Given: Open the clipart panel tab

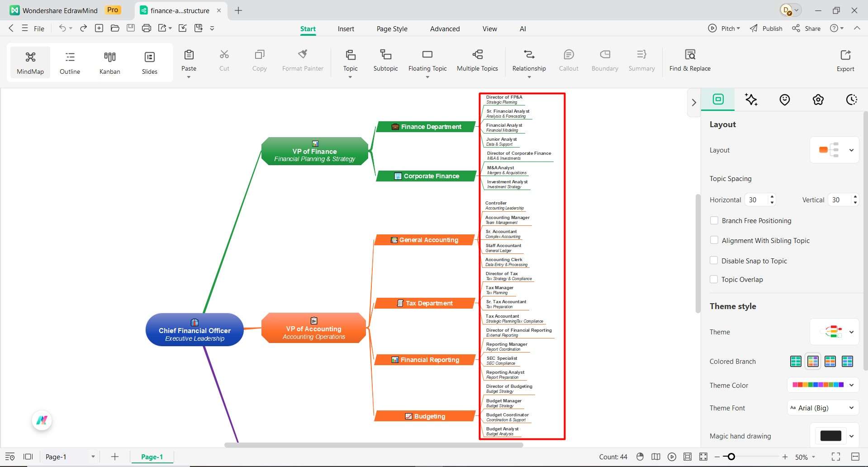Looking at the screenshot, I should coord(818,100).
